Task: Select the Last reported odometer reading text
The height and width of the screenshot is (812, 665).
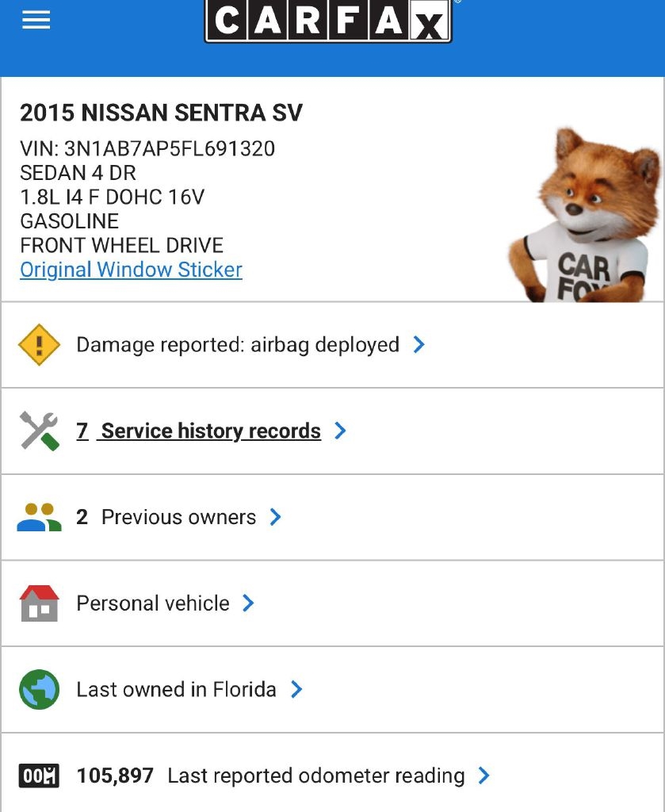Action: pos(315,776)
